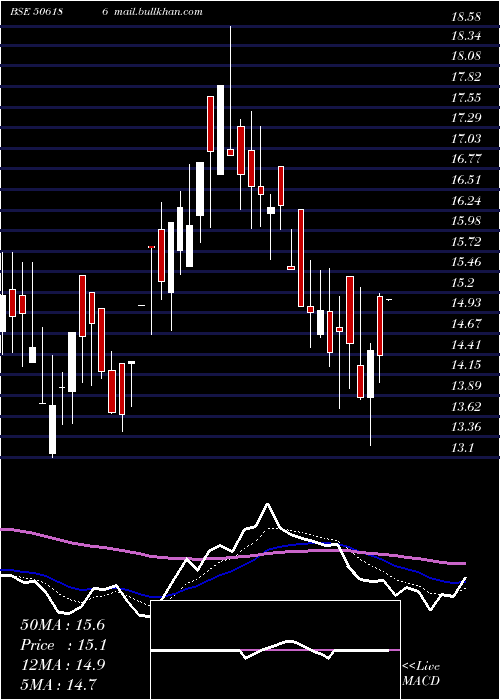Click the 18.34 price axis label
The height and width of the screenshot is (700, 500).
point(466,36)
